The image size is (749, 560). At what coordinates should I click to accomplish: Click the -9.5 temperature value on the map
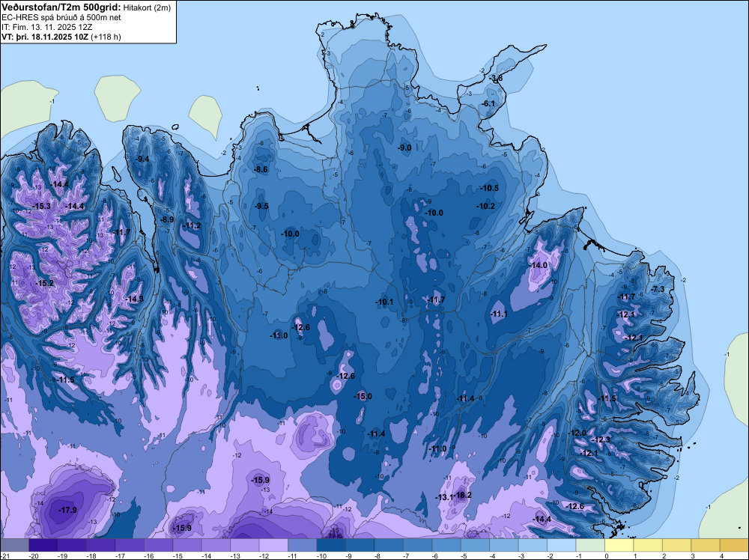click(x=261, y=206)
